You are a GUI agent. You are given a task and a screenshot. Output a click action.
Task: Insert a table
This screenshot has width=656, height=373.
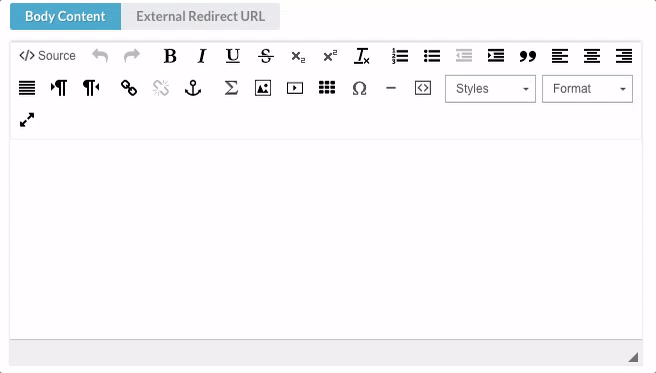pyautogui.click(x=327, y=88)
